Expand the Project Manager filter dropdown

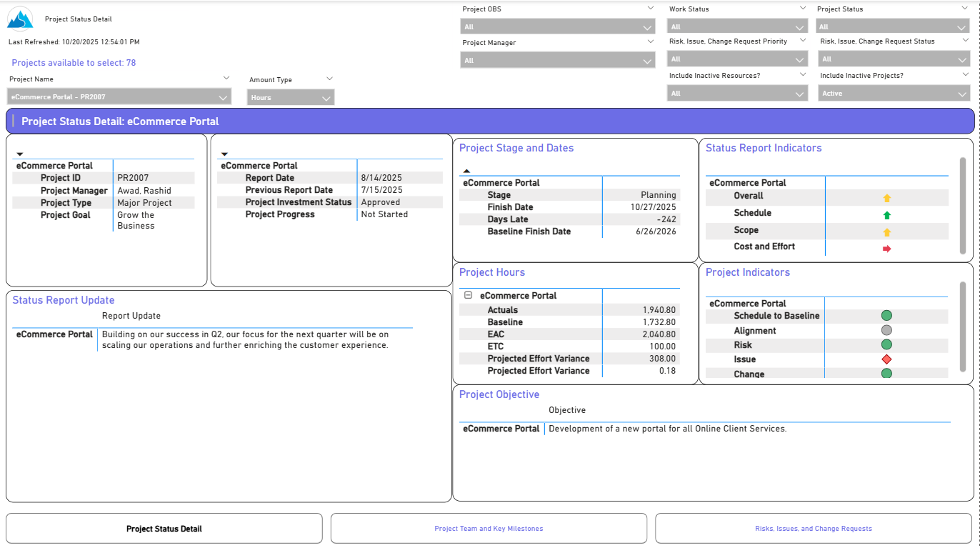558,61
